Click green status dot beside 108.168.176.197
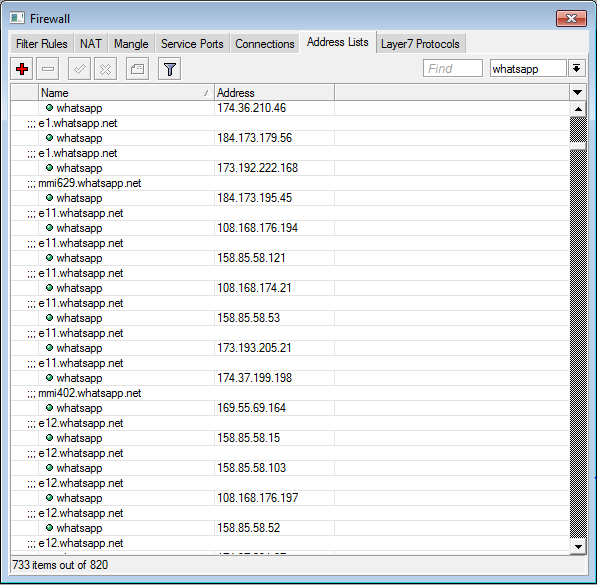The image size is (597, 585). pos(49,498)
